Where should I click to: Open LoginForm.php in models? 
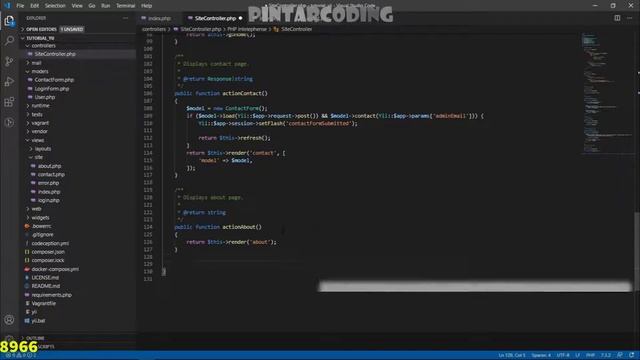(x=51, y=89)
